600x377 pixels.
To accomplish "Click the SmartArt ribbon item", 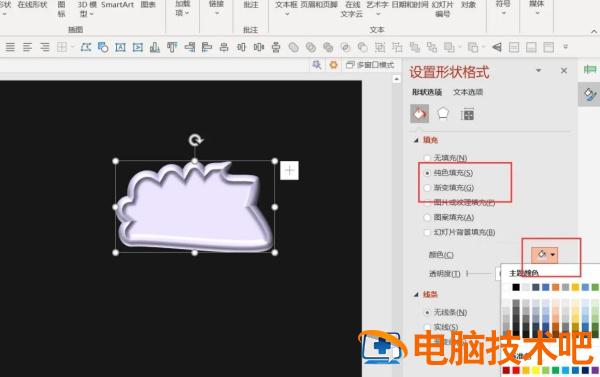I will [117, 5].
